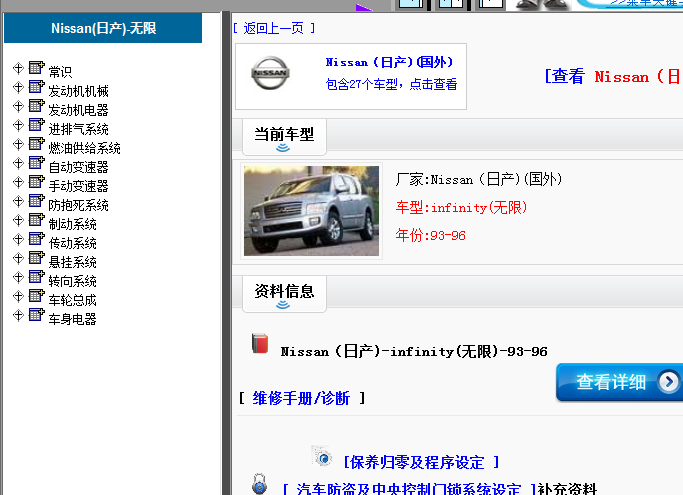Click the table icon beside 制动系统
The image size is (683, 495).
click(x=37, y=220)
